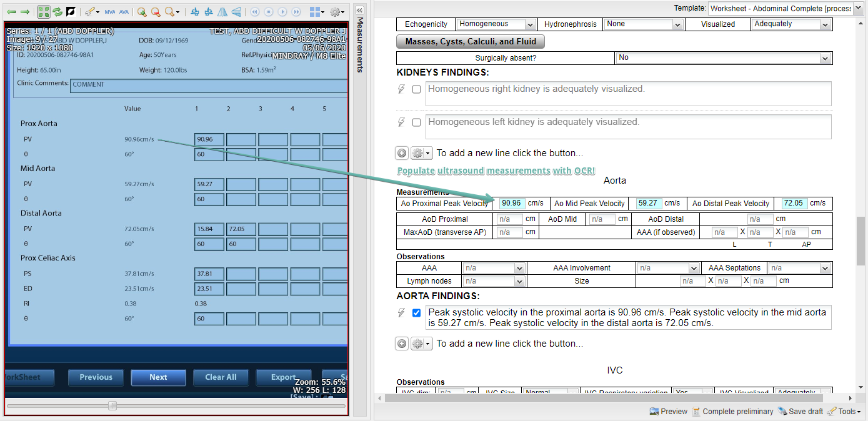This screenshot has height=421, width=868.
Task: Zoom out with the minus magnifier icon
Action: 156,12
